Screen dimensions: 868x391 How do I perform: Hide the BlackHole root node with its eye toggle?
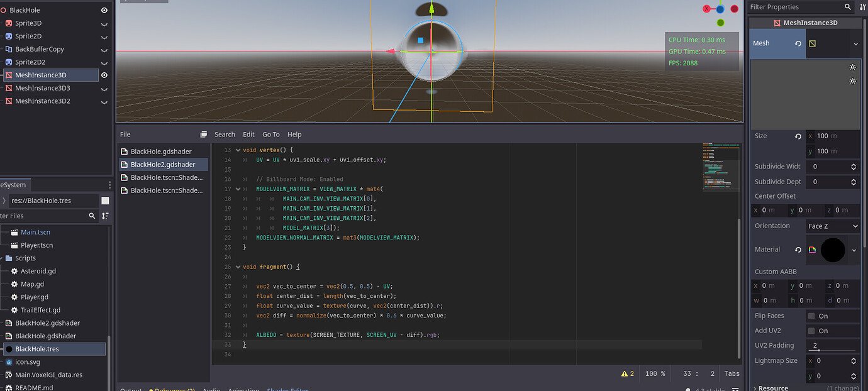click(x=104, y=9)
